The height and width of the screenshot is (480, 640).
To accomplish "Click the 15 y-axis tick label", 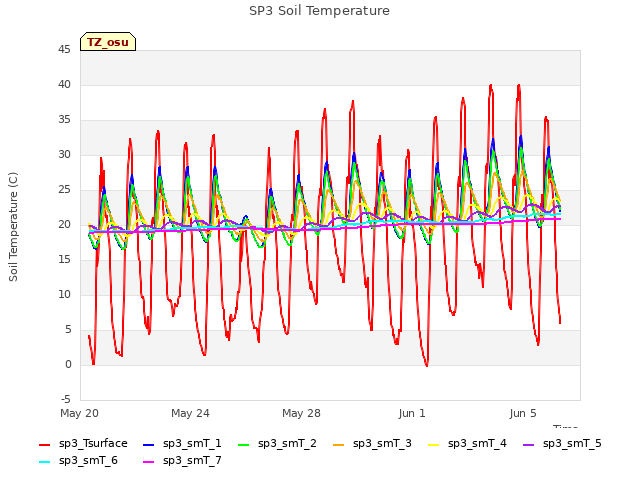I will (x=64, y=260).
